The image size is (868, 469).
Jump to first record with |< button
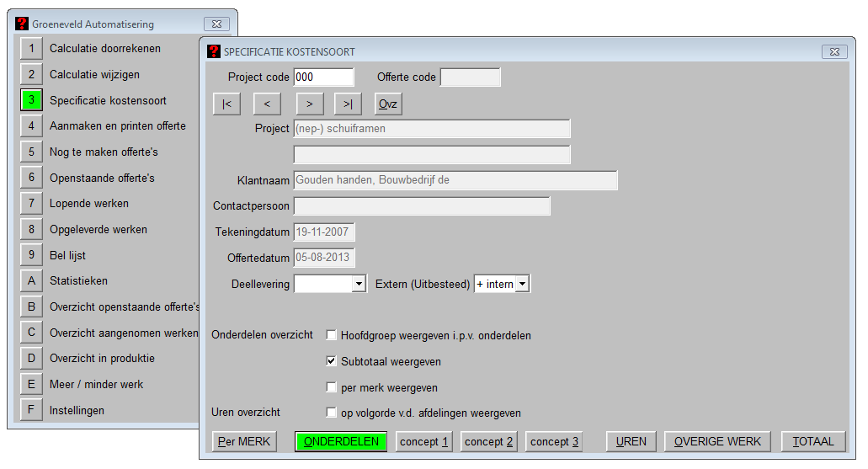tap(226, 104)
